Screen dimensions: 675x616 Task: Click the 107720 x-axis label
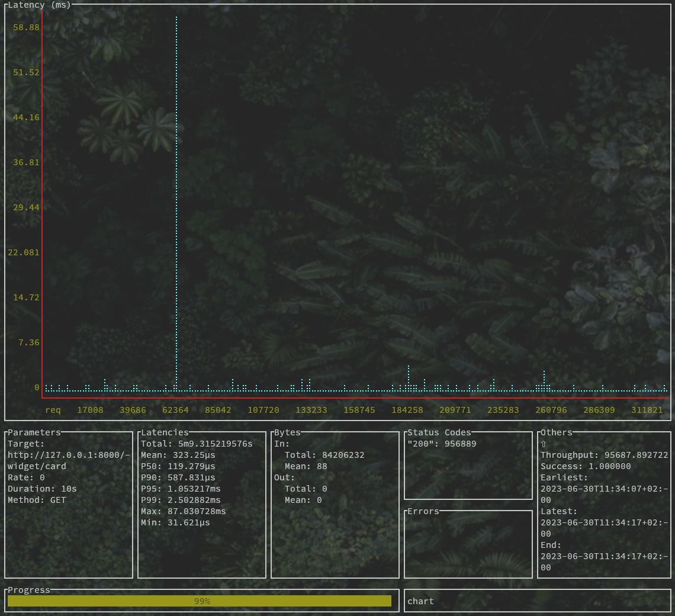coord(263,410)
